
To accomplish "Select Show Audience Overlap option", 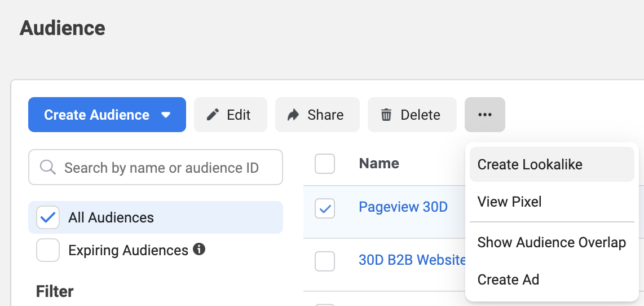I will pyautogui.click(x=552, y=243).
